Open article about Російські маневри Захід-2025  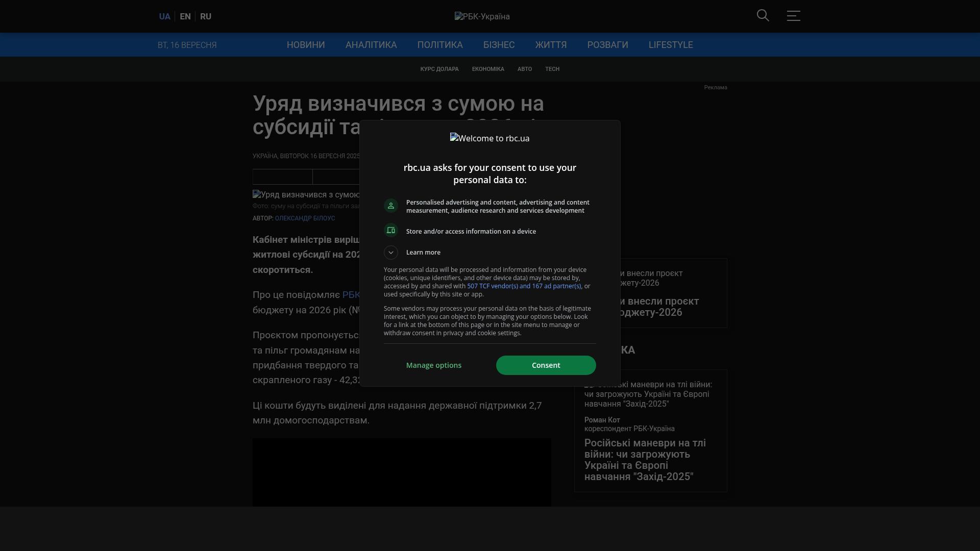[x=645, y=459]
